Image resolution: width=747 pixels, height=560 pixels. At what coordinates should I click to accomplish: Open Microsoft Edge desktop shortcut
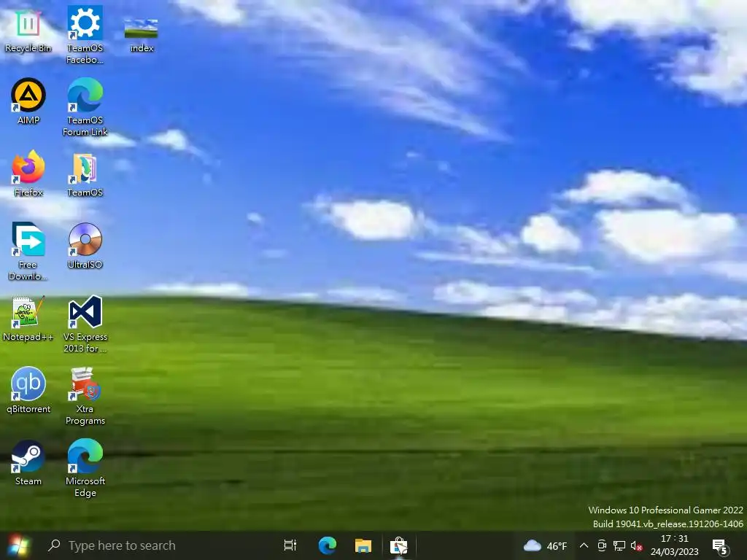[x=85, y=468]
